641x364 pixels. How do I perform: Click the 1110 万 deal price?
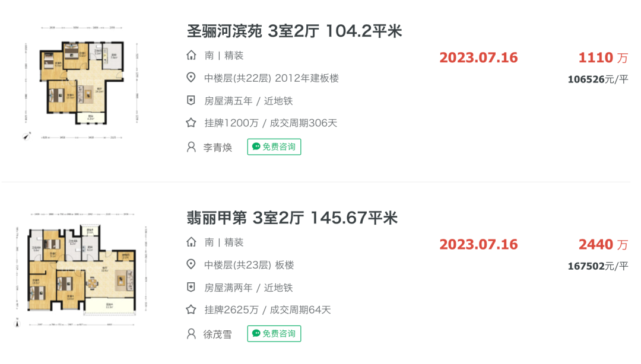[603, 58]
